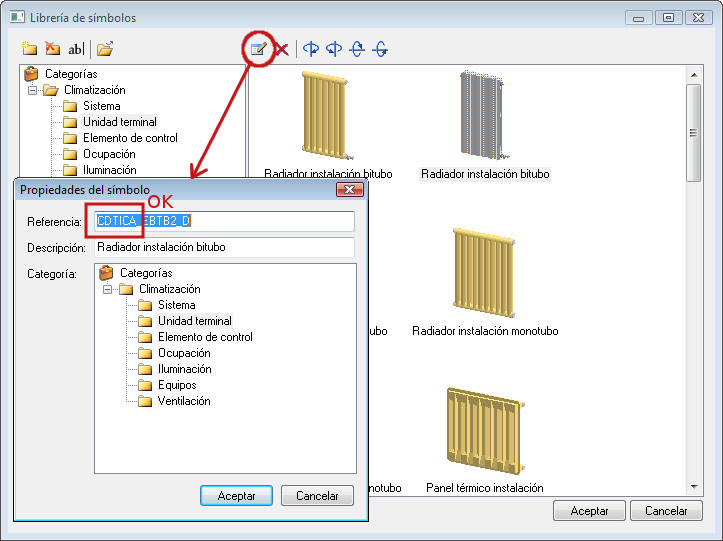Screen dimensions: 723x541
Task: Choose Sistema category in properties dialog
Action: (177, 305)
